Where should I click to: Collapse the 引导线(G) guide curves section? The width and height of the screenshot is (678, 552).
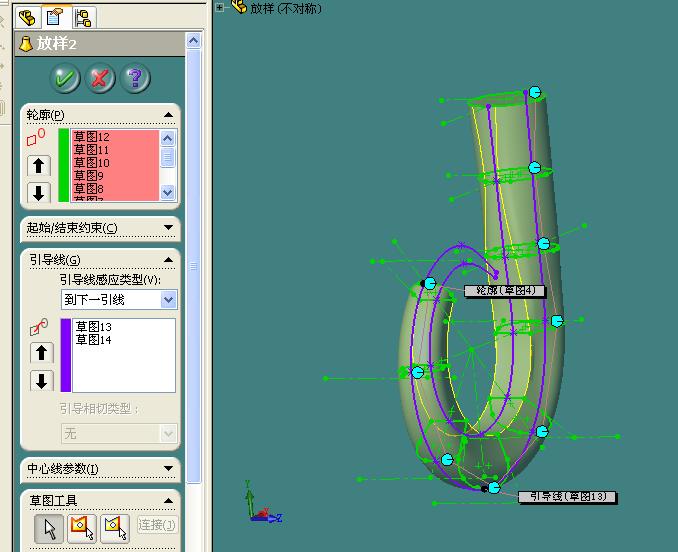(x=168, y=260)
